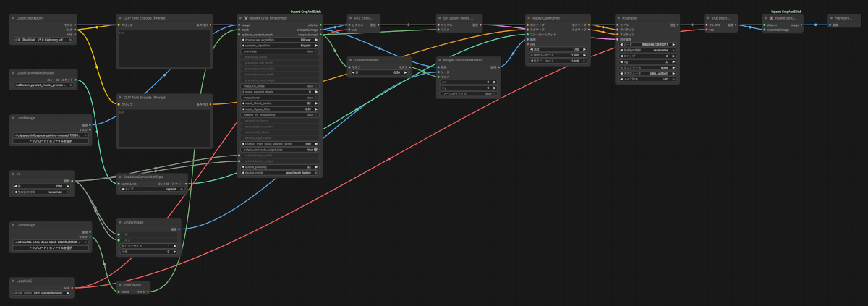The width and height of the screenshot is (868, 306).
Task: Select the ImageCompositeMasked node title
Action: click(462, 60)
